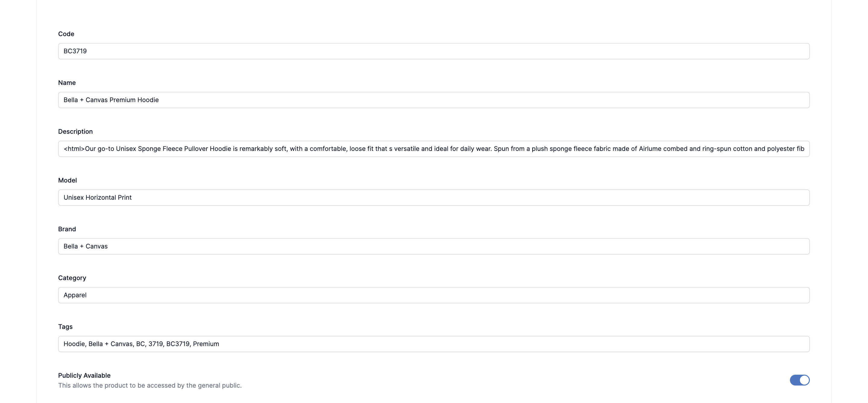Click the general public access helper text
868x403 pixels.
(149, 386)
